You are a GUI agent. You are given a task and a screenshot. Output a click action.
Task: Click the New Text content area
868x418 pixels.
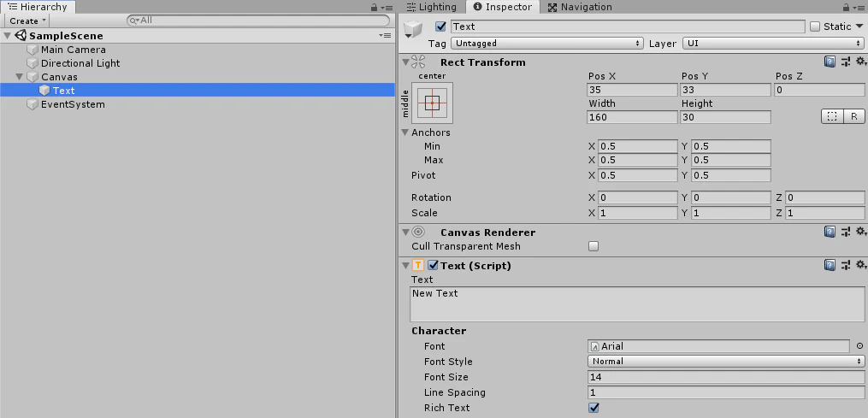click(x=637, y=304)
